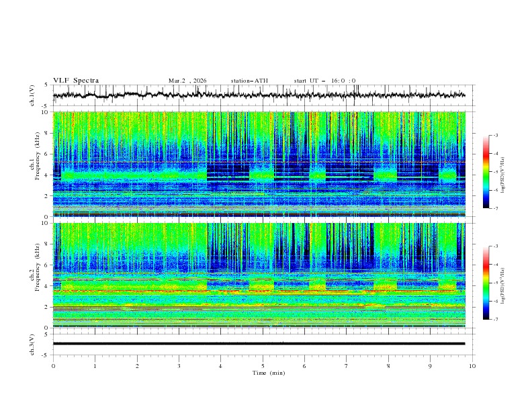The image size is (532, 411).
Task: Click the ch.1 spectrogram panel
Action: pos(259,164)
